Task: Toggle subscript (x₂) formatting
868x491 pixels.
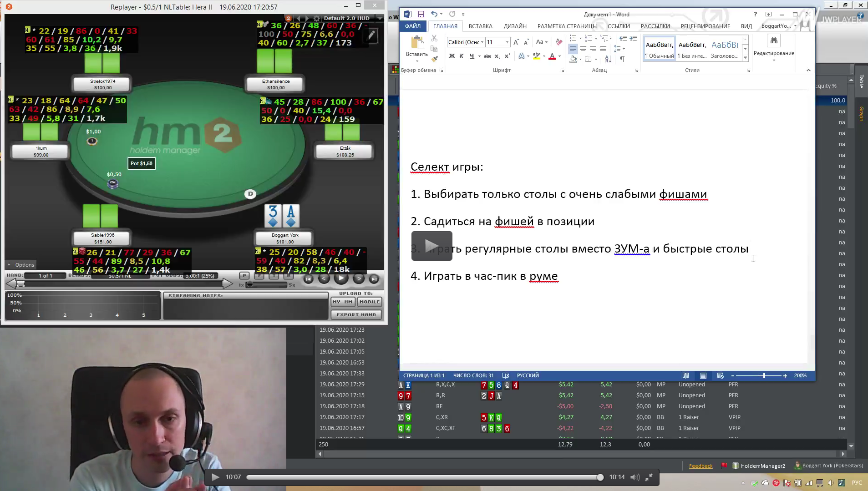Action: click(x=497, y=56)
